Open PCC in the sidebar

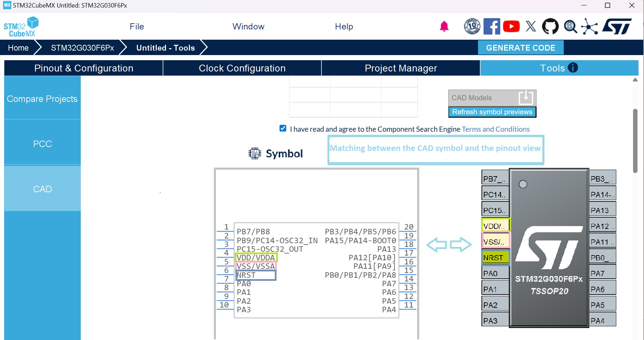point(42,144)
